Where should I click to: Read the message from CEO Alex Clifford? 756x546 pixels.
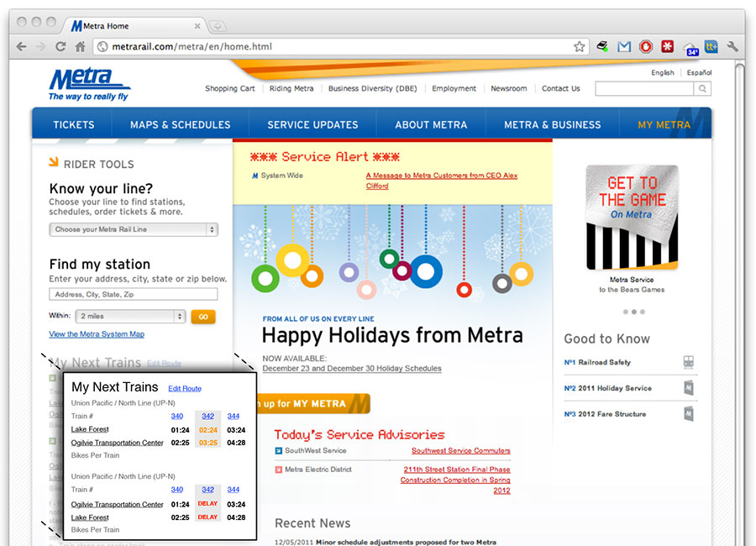coord(441,181)
